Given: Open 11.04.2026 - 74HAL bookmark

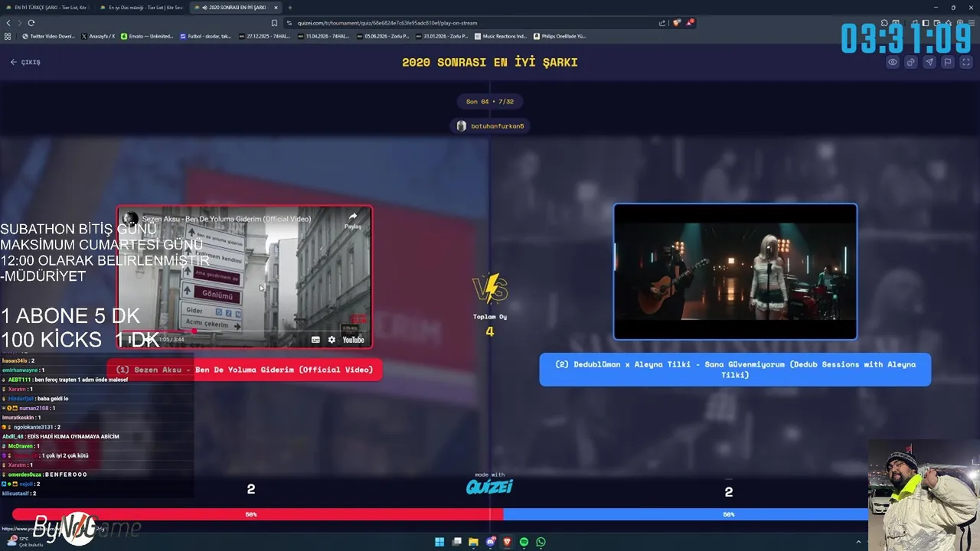Looking at the screenshot, I should coord(324,36).
